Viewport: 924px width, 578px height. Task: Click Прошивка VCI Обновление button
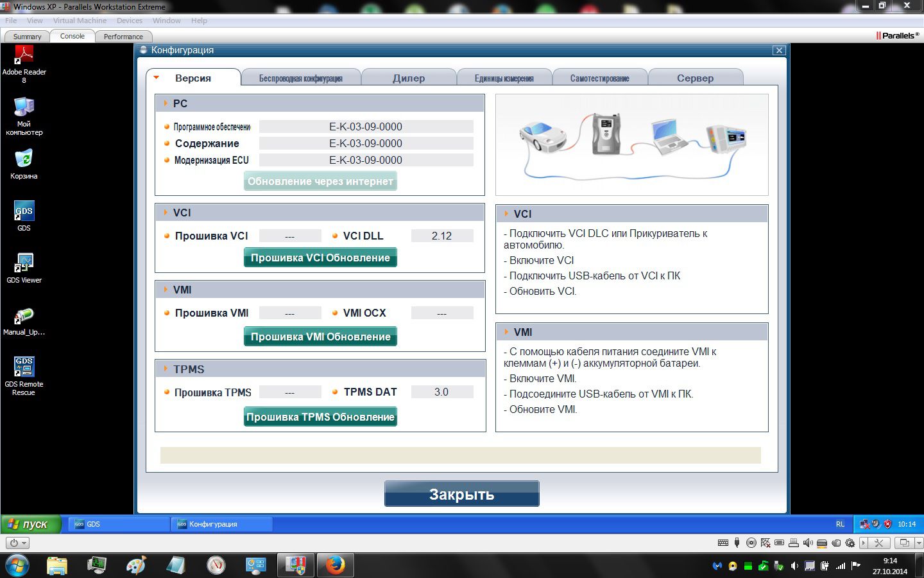[320, 258]
